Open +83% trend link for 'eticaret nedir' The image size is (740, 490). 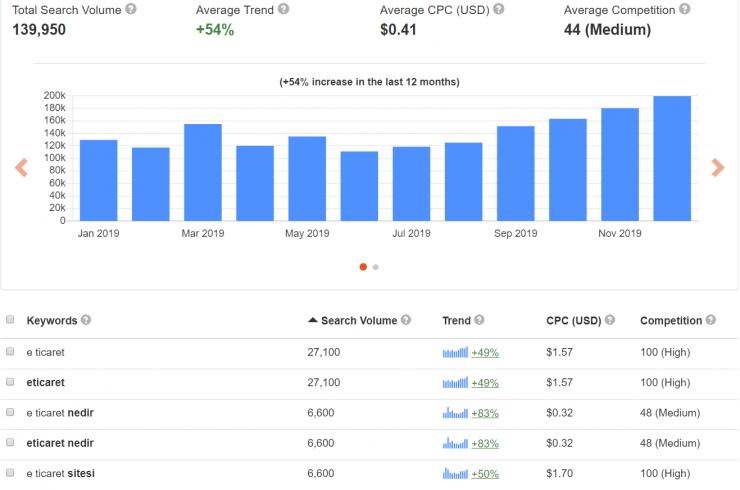click(485, 443)
